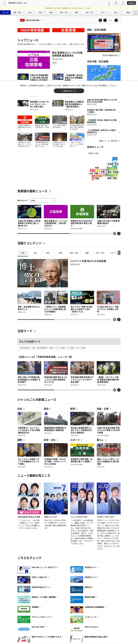Go to previous ticker slide
Screen dimensions: 138x644
(x=105, y=20)
